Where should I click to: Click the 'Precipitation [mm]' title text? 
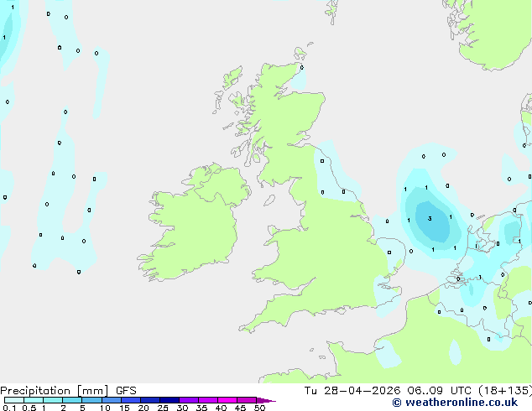(55, 391)
